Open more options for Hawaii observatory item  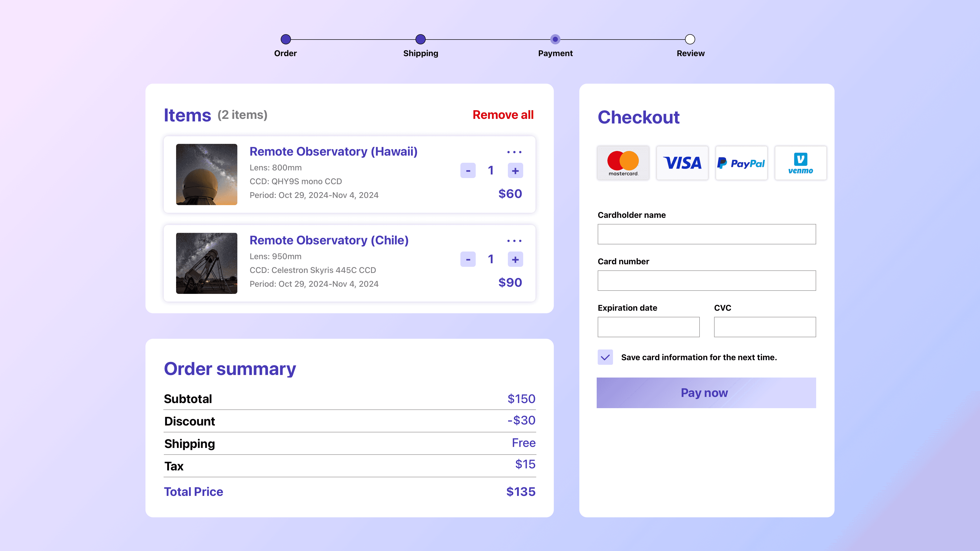[x=514, y=152]
